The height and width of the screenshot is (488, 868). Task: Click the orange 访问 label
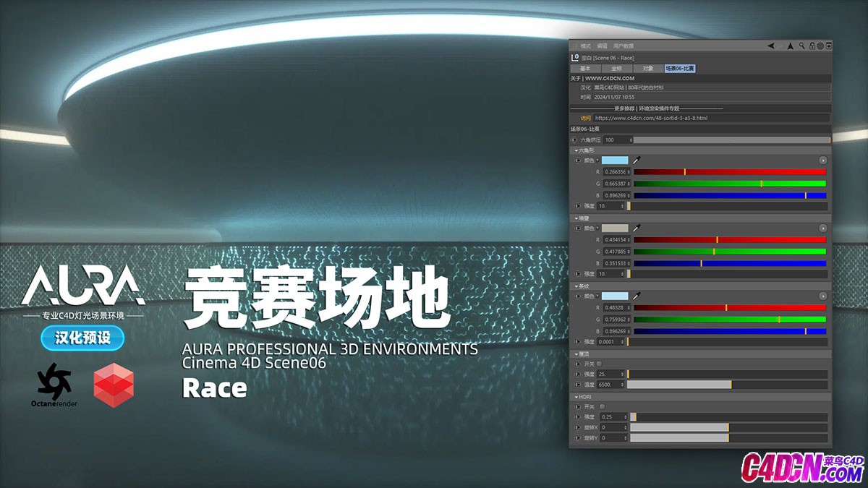(586, 118)
